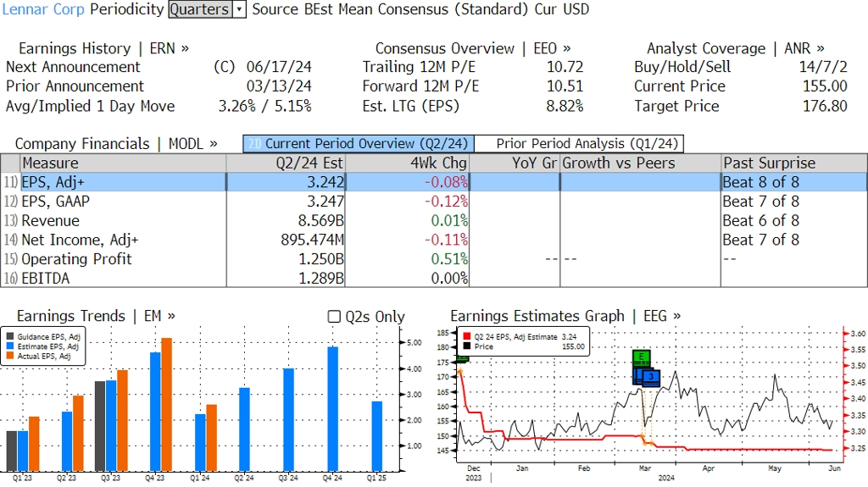868x487 pixels.
Task: Click the 8.569B revenue estimate value
Action: (x=320, y=221)
